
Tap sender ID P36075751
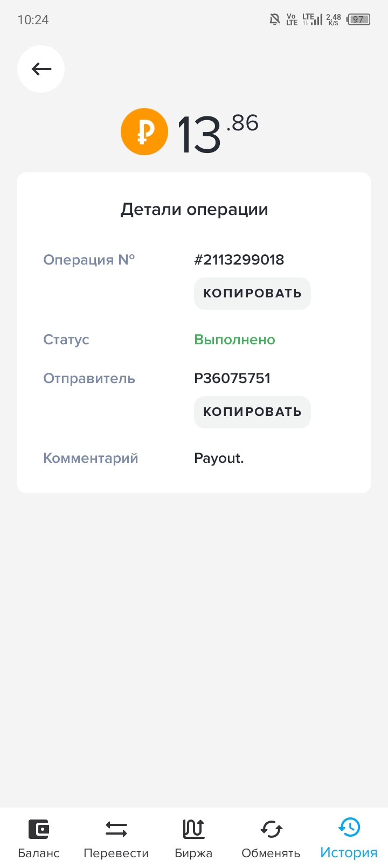click(x=232, y=378)
